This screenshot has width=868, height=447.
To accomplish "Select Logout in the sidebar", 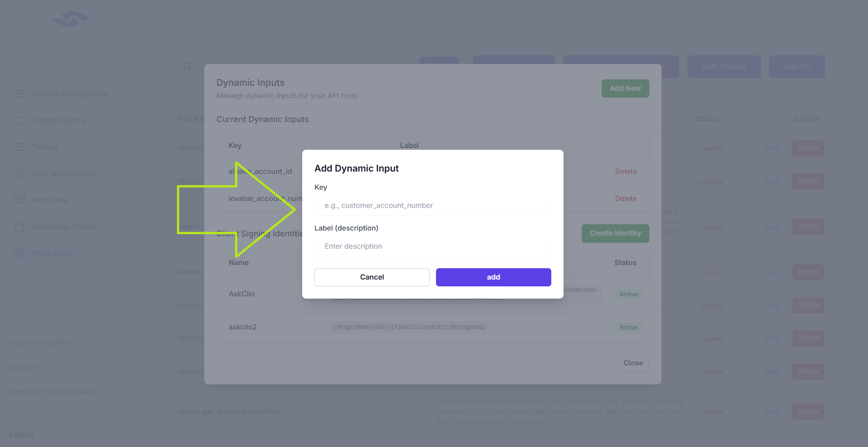I will click(22, 435).
